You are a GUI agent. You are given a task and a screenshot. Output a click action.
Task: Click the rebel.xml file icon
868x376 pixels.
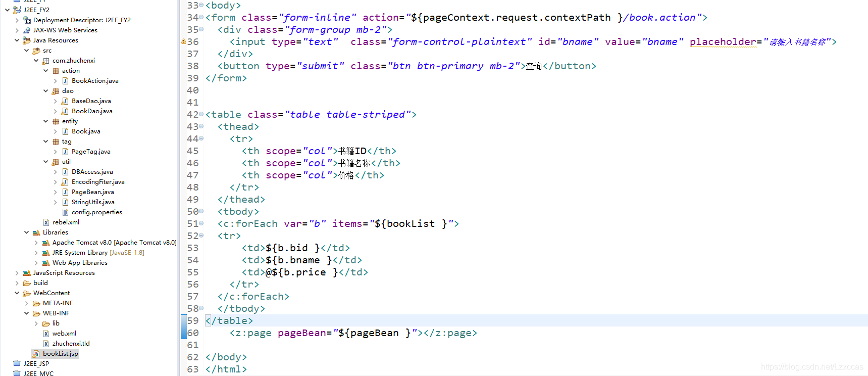tap(46, 222)
